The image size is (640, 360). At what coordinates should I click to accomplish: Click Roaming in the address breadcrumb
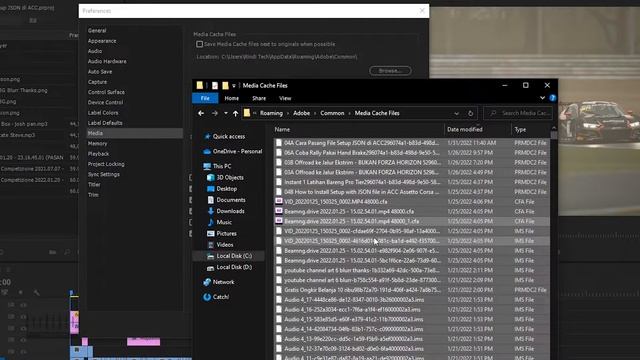point(271,113)
